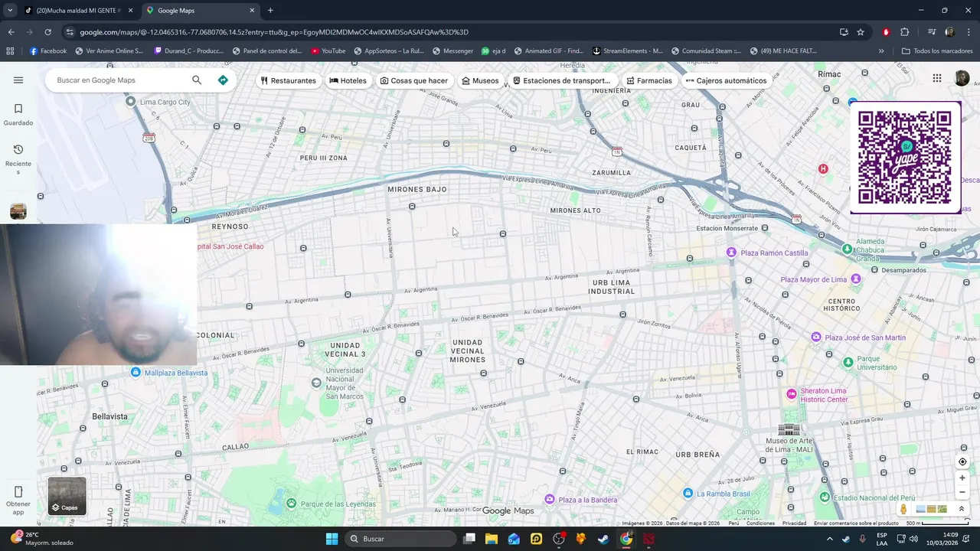Reload the page in Chrome
Image resolution: width=980 pixels, height=551 pixels.
click(x=47, y=32)
